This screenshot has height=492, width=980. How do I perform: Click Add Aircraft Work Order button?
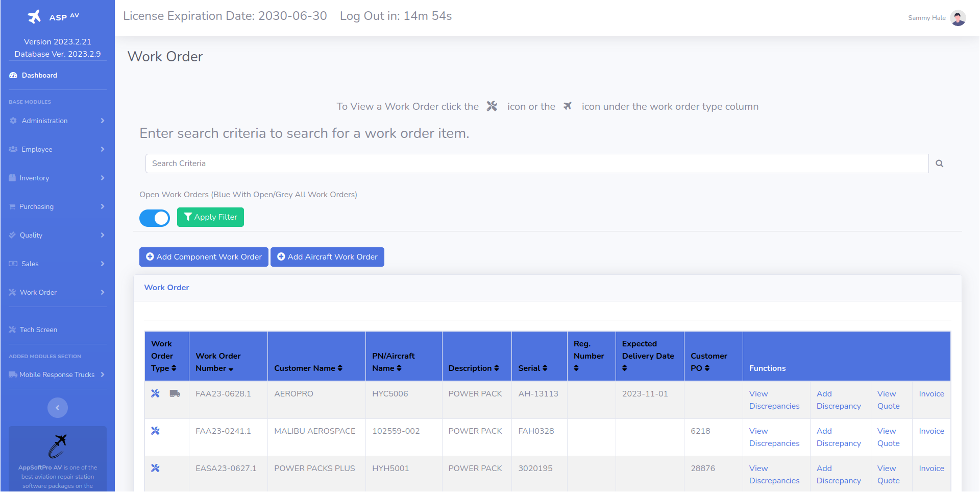click(x=327, y=257)
